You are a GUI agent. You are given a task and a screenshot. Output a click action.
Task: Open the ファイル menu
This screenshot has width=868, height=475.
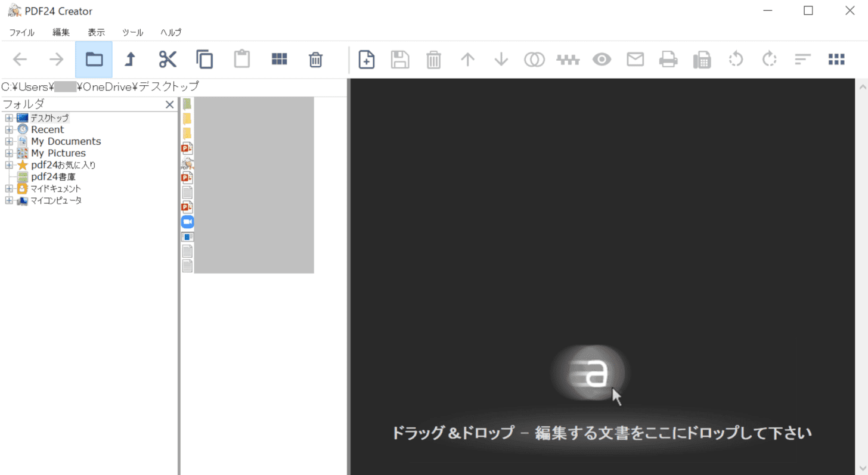(21, 32)
